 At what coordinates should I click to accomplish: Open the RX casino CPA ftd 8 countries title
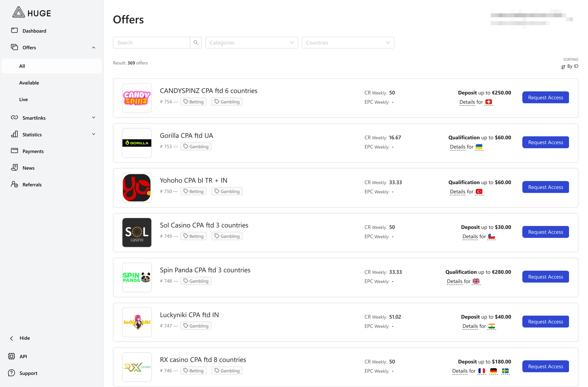pyautogui.click(x=203, y=360)
